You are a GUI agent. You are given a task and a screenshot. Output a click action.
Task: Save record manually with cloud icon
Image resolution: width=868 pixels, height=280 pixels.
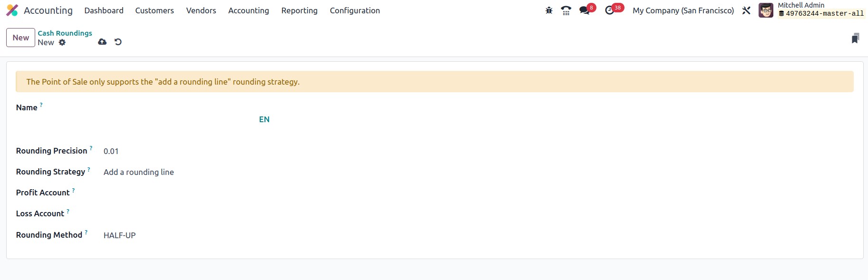pos(102,42)
